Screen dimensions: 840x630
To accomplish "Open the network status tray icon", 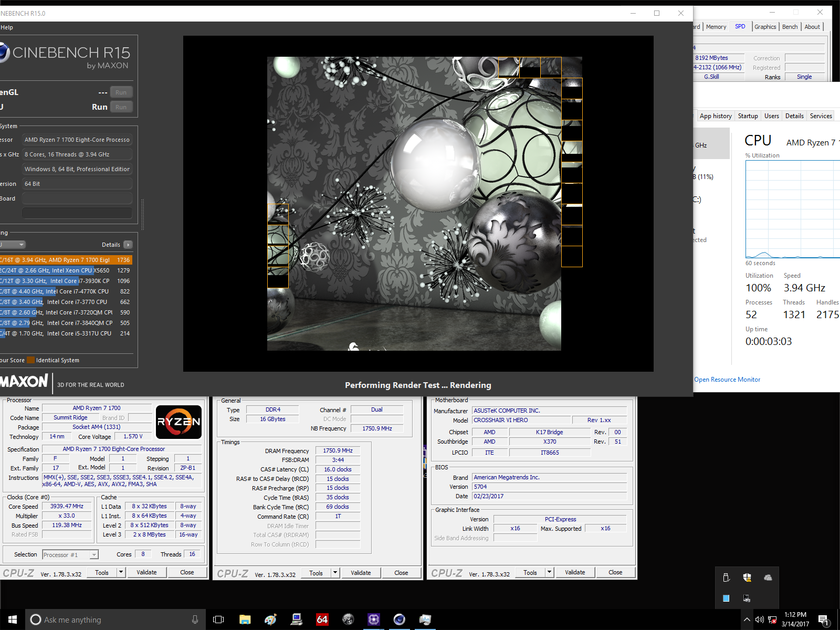I will pyautogui.click(x=772, y=619).
